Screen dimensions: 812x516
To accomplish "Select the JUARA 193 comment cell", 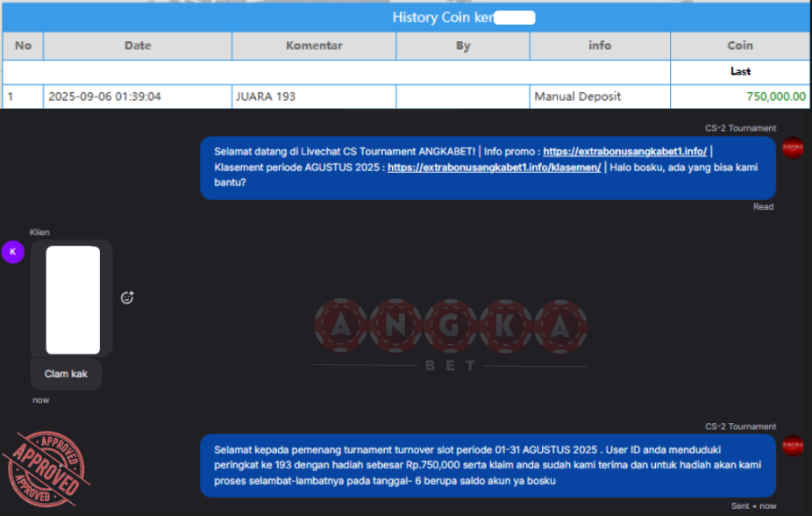I will click(314, 97).
